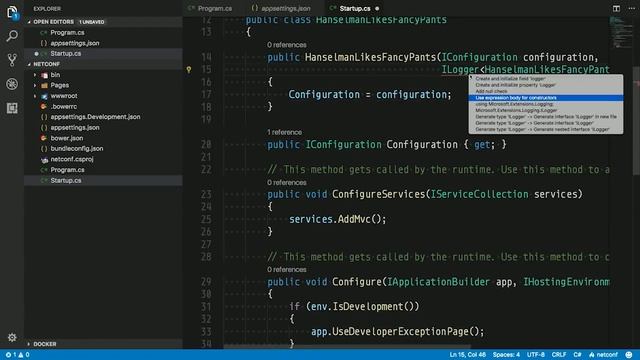640x360 pixels.
Task: Expand the wwwroot folder arrow
Action: pos(35,96)
